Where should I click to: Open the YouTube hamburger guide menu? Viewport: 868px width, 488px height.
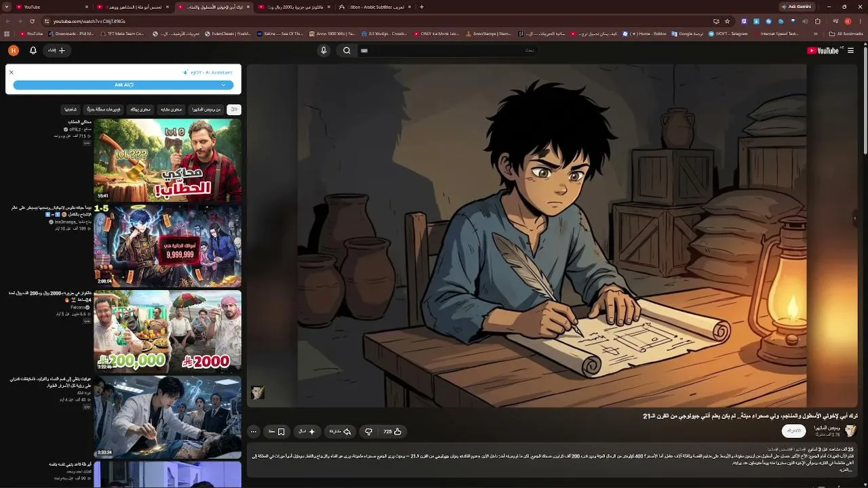[x=850, y=50]
